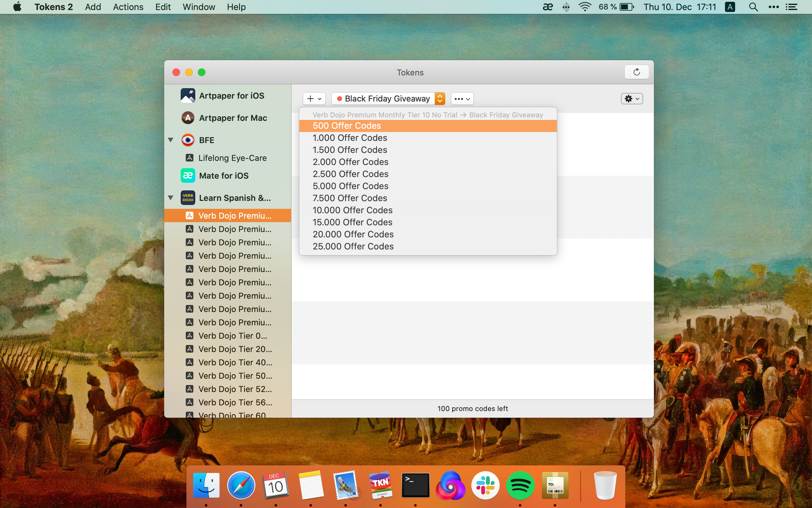This screenshot has height=508, width=812.
Task: Open the Black Friday Giveaway campaign dropdown
Action: click(x=440, y=98)
